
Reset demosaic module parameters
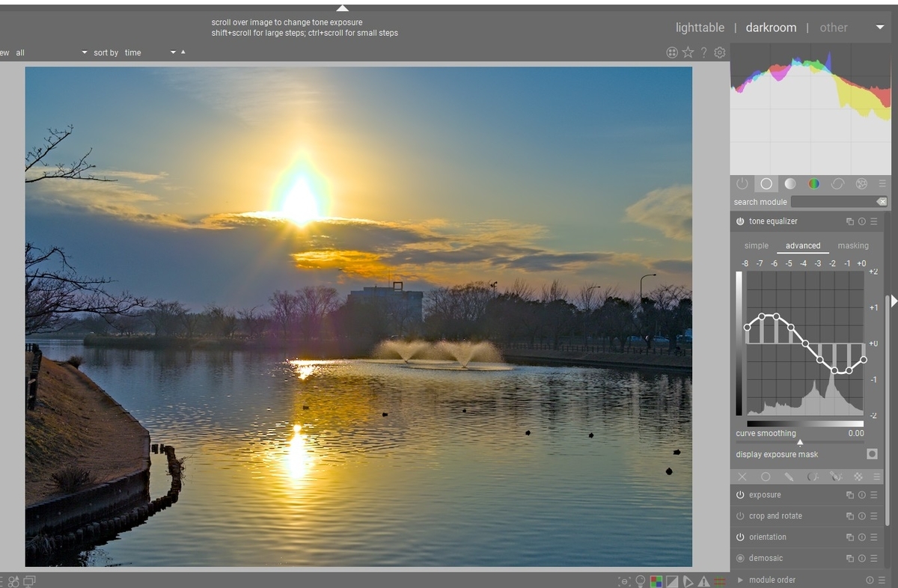pyautogui.click(x=862, y=558)
